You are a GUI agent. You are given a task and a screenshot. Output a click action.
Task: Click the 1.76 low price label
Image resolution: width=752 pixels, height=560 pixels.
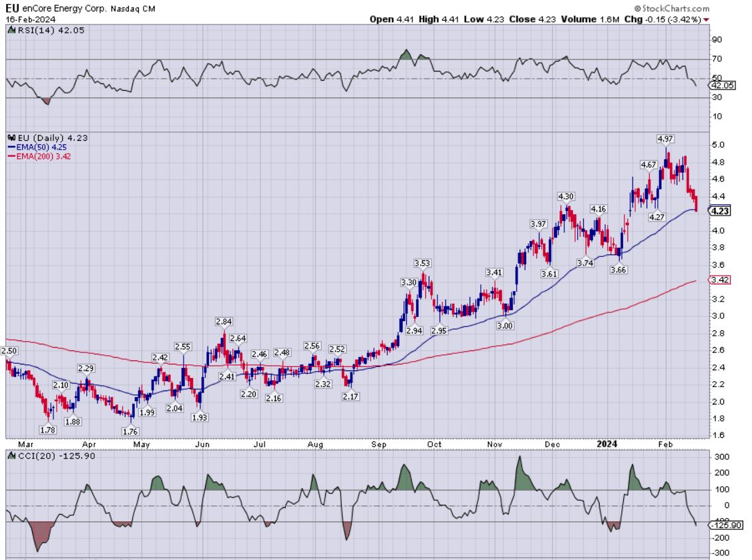pos(130,431)
